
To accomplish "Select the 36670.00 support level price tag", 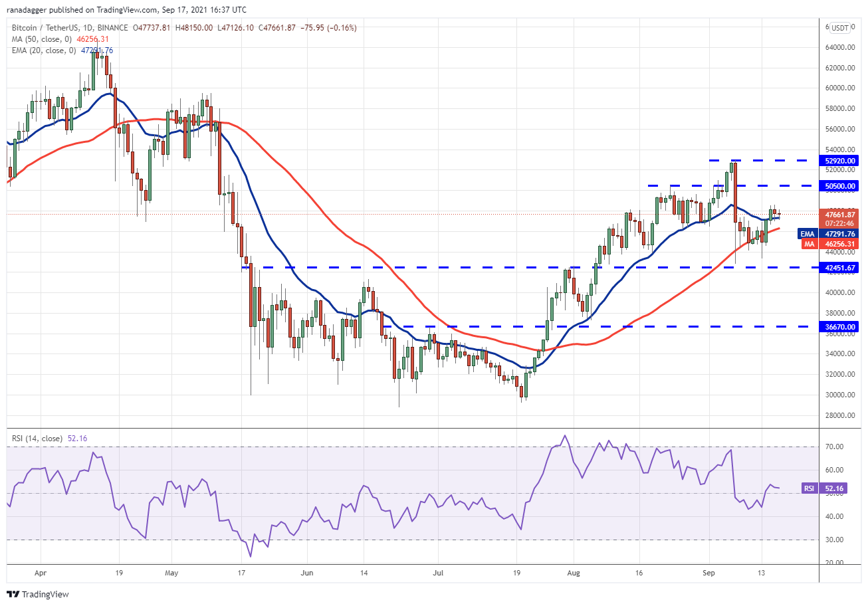I will [x=840, y=327].
